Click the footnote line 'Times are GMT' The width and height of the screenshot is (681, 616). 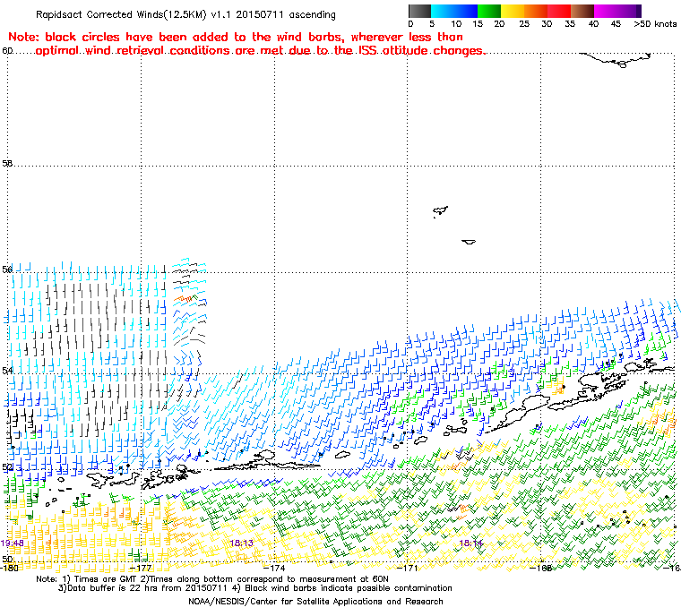coord(212,579)
